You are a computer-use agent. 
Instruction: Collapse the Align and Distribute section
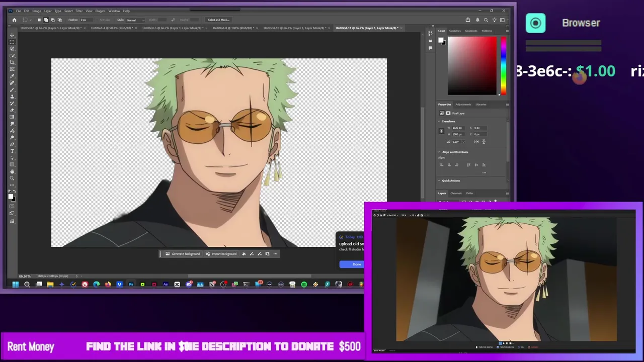click(x=439, y=152)
